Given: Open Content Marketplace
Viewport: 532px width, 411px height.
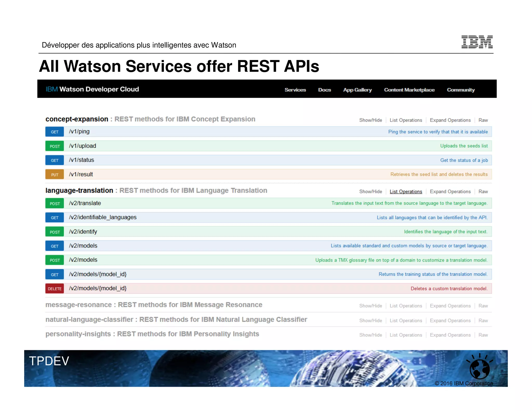Looking at the screenshot, I should 409,90.
